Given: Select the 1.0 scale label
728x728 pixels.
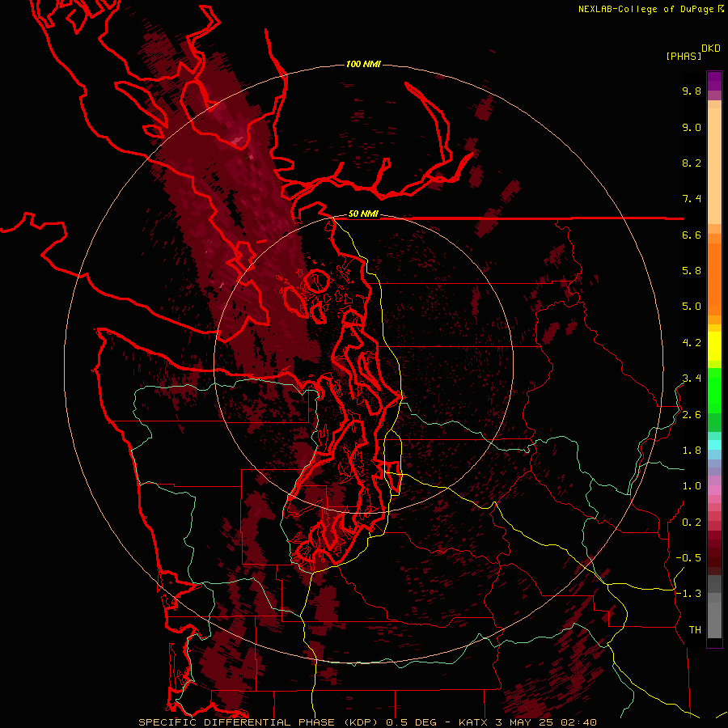Looking at the screenshot, I should click(692, 486).
